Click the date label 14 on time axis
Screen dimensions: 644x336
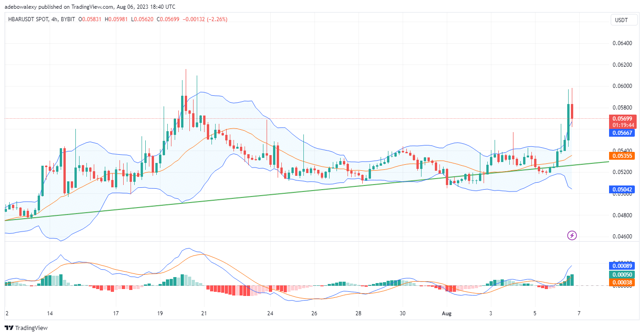(x=50, y=313)
